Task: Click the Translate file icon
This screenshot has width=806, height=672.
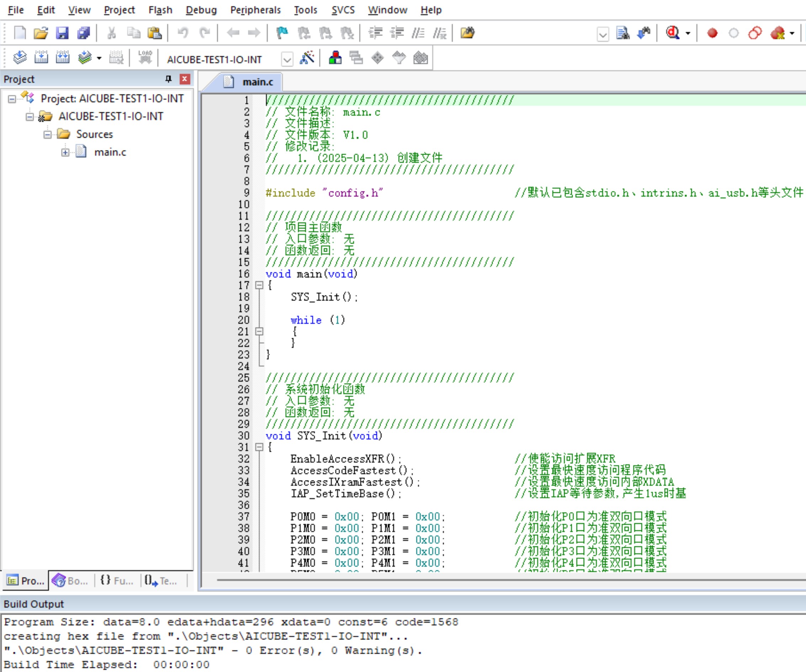Action: point(20,58)
